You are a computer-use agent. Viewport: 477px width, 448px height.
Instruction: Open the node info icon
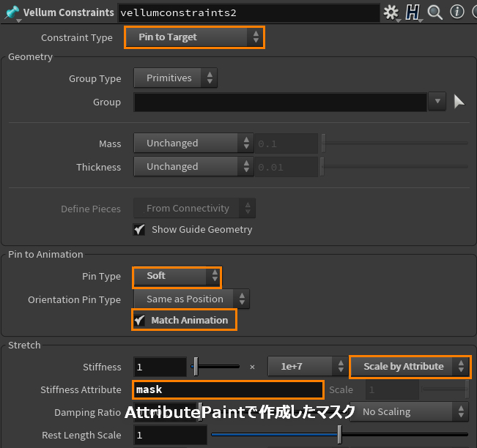point(457,12)
